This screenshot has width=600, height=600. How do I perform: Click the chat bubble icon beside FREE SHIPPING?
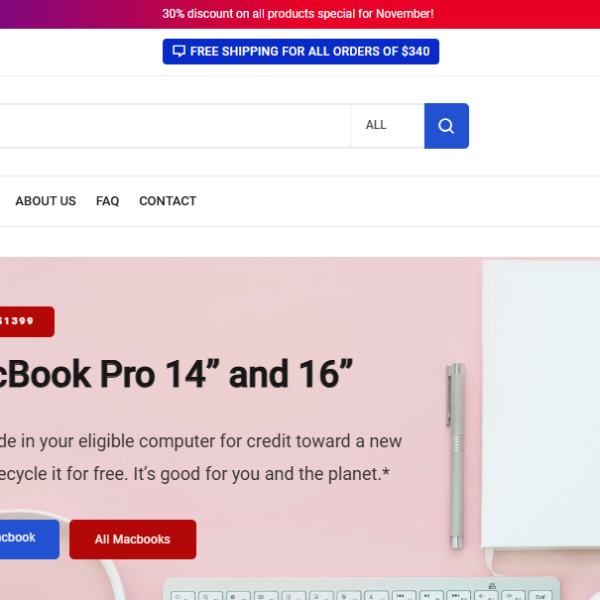tap(179, 51)
